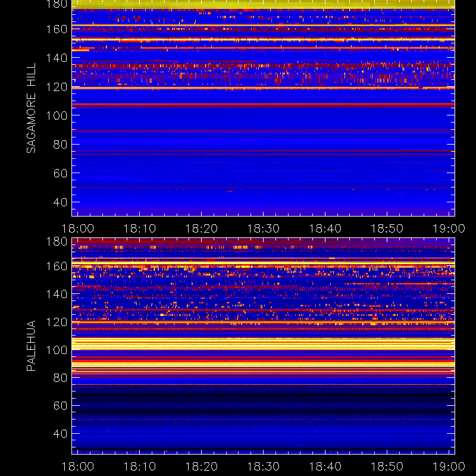Select the 120 tick label on Sagamore Hill axis
This screenshot has width=476, height=476.
pos(57,87)
